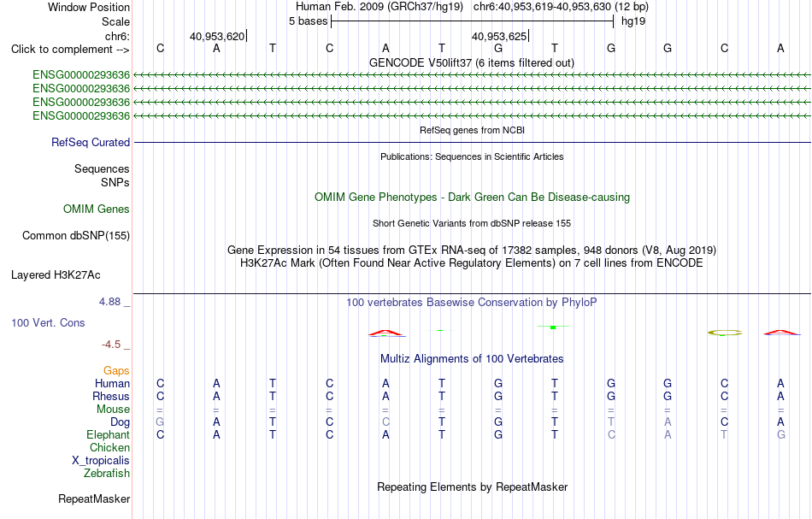Screen dimensions: 812x519
Task: Click the OMIM Gene Phenotypes track title
Action: pos(473,198)
